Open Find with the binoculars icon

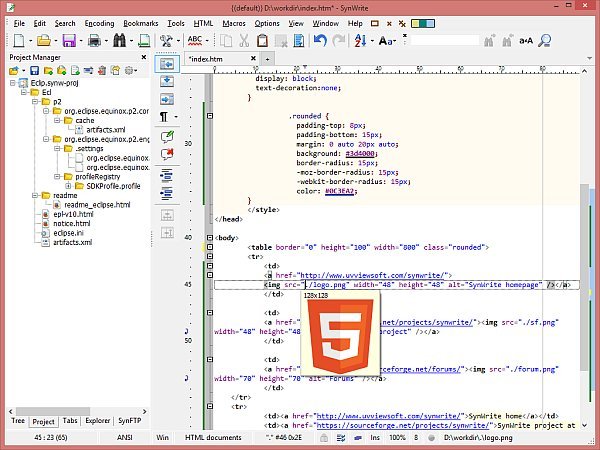point(119,40)
